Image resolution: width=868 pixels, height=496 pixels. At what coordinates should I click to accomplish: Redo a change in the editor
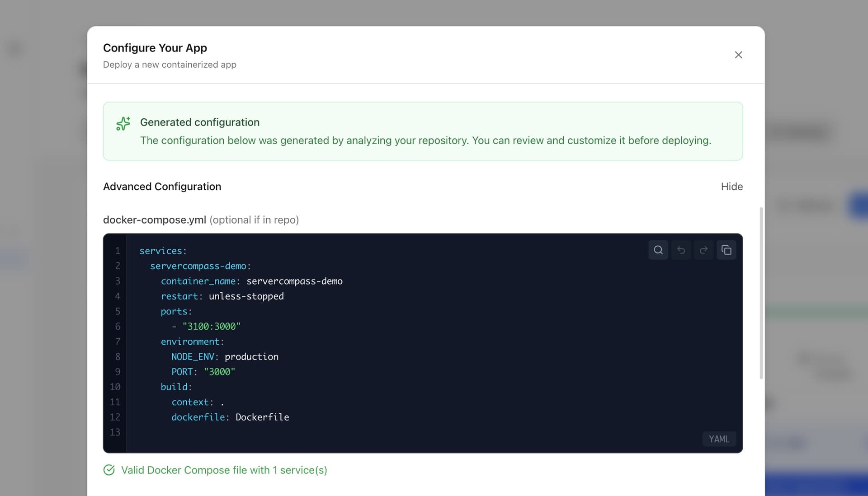(704, 250)
